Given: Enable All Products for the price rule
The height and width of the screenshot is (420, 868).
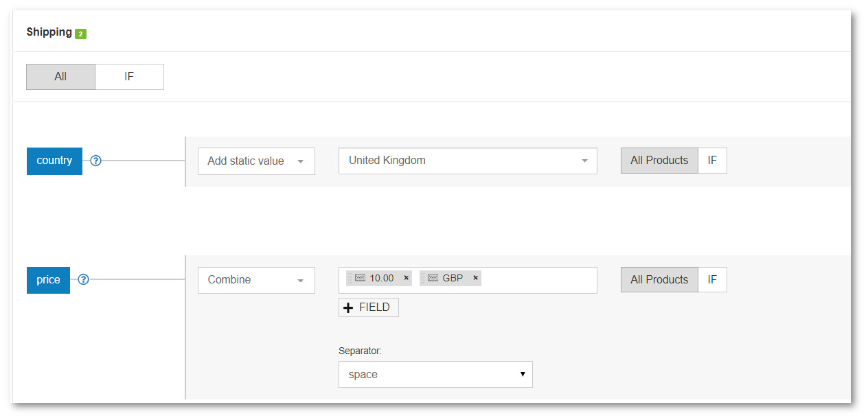Looking at the screenshot, I should click(x=659, y=279).
